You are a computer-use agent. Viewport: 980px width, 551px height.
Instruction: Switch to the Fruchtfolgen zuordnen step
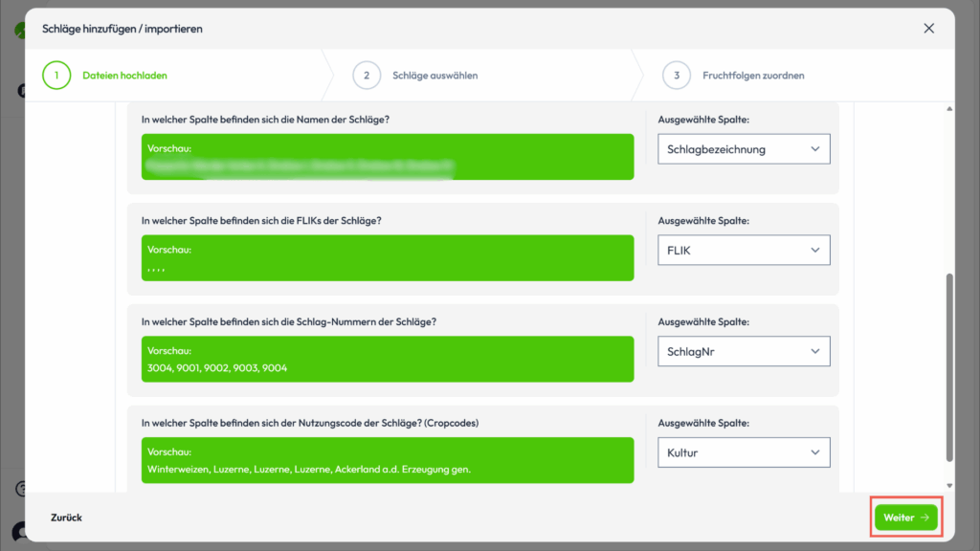[753, 76]
